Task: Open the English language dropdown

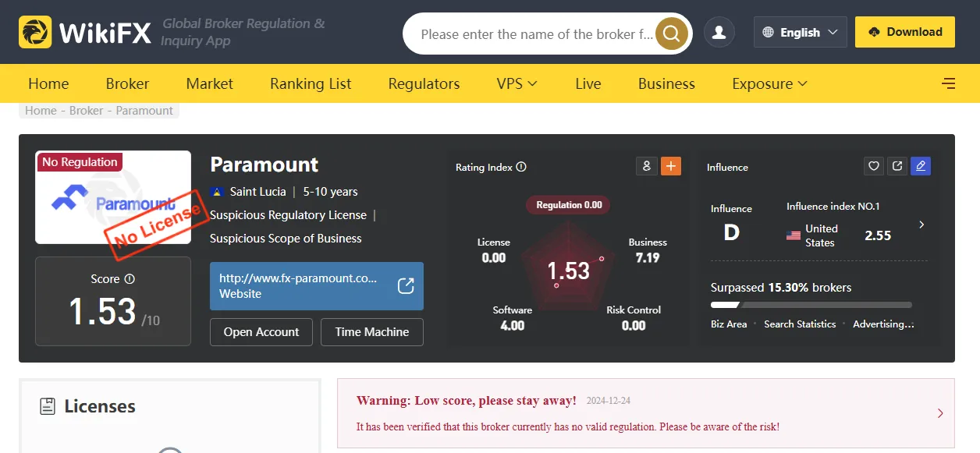Action: pos(800,33)
